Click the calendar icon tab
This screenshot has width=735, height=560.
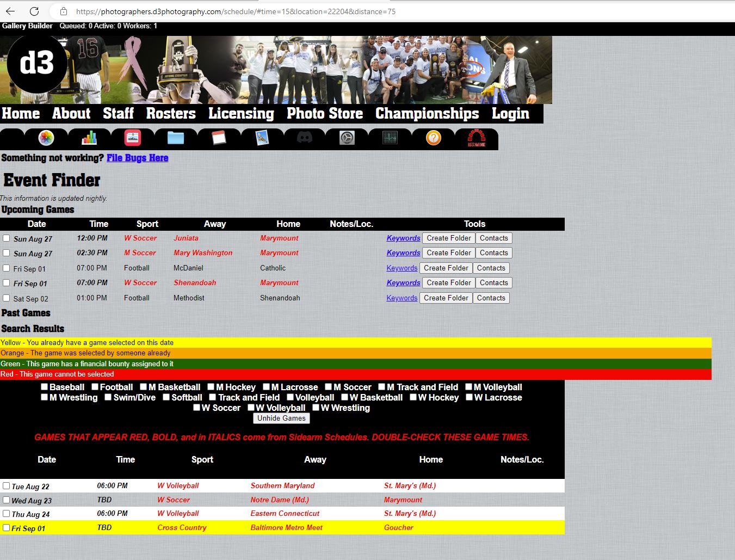tap(219, 138)
